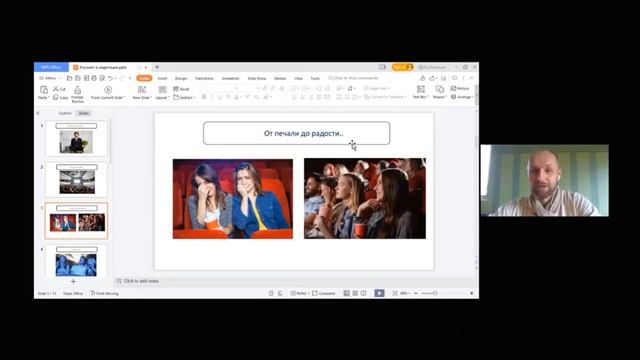This screenshot has height=360, width=640.
Task: Switch to Normal view icon
Action: point(347,293)
